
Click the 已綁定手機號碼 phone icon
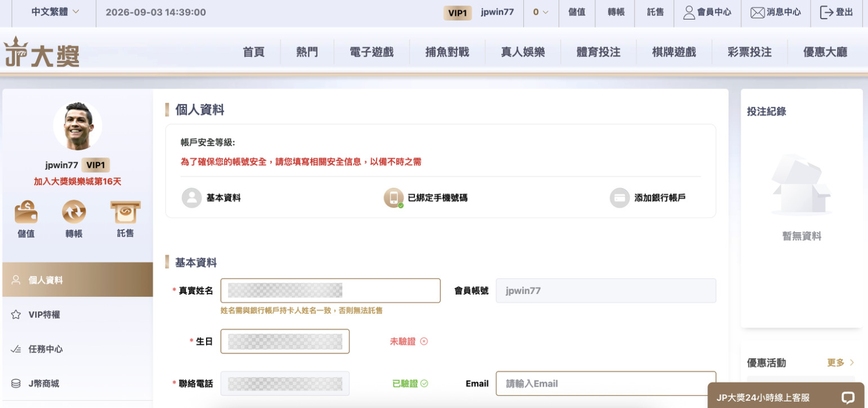(x=393, y=198)
